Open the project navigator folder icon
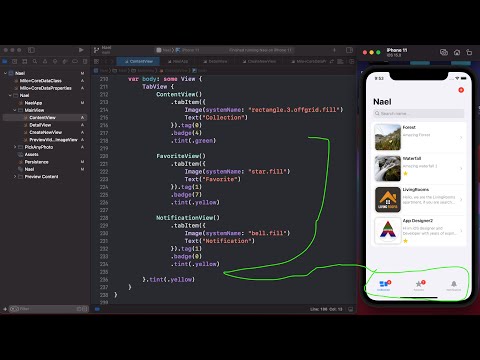 [5, 61]
